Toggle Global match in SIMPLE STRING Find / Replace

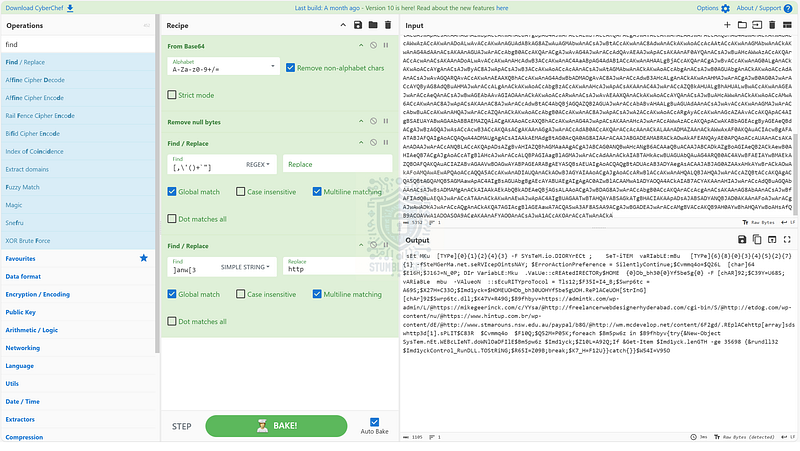172,294
